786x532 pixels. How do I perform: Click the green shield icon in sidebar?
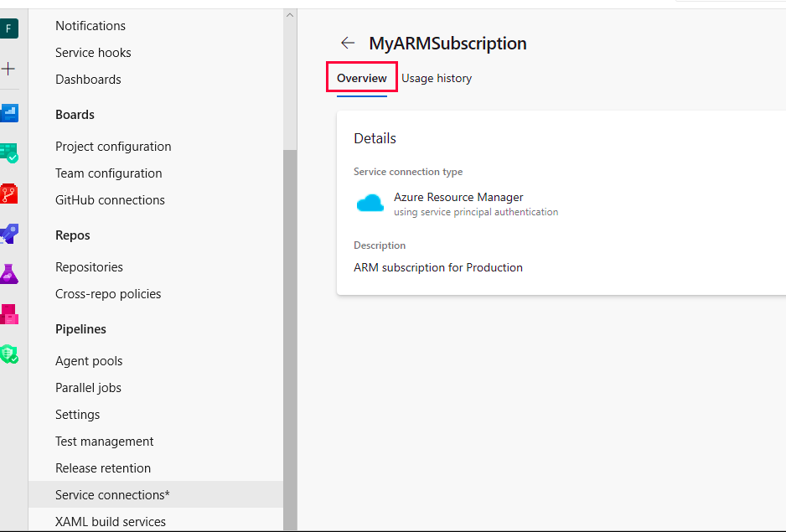click(x=8, y=354)
